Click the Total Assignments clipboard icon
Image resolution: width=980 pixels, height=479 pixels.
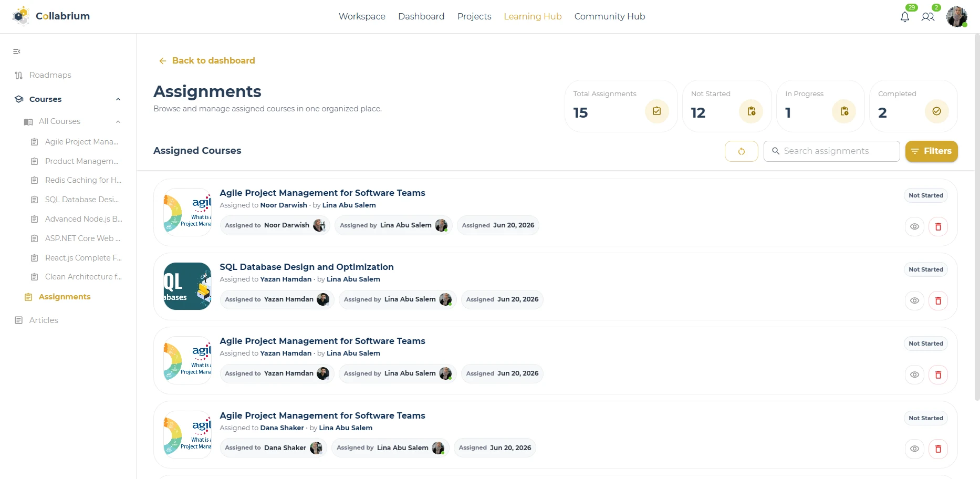point(656,111)
